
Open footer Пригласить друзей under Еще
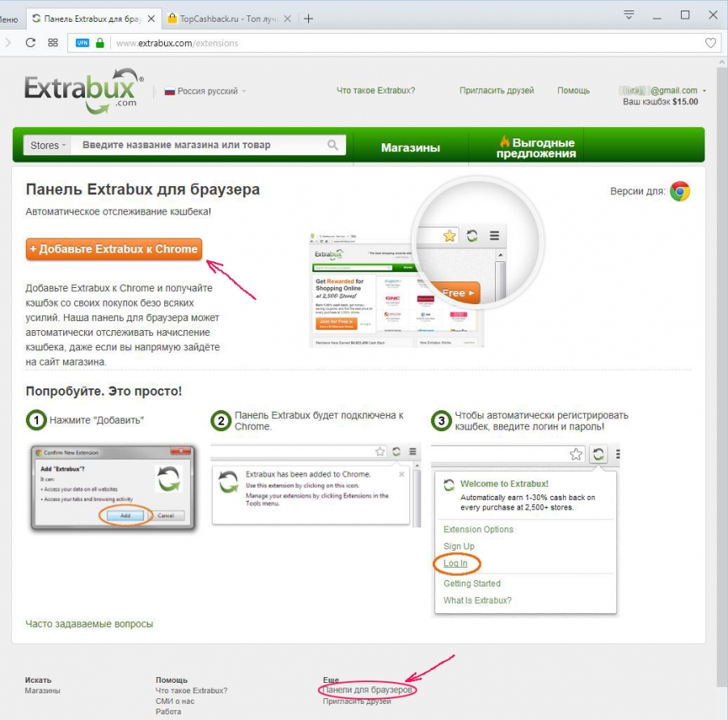pos(357,701)
